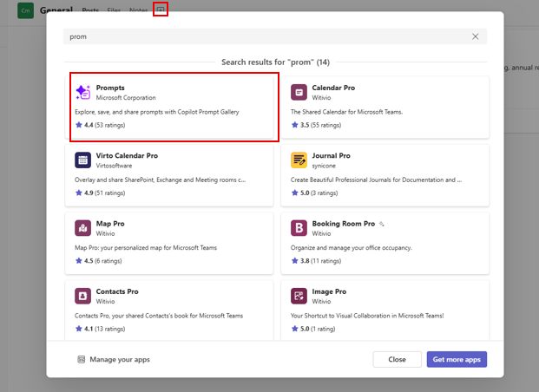
Task: Click the star icon on Map Pro
Action: (79, 261)
